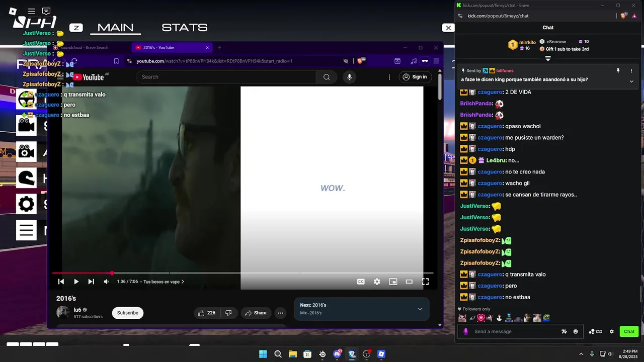The height and width of the screenshot is (362, 644).
Task: Toggle closed captions on video
Action: click(361, 282)
